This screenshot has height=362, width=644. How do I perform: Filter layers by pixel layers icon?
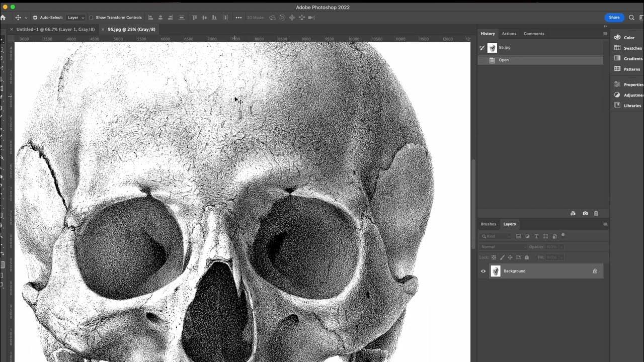(519, 236)
